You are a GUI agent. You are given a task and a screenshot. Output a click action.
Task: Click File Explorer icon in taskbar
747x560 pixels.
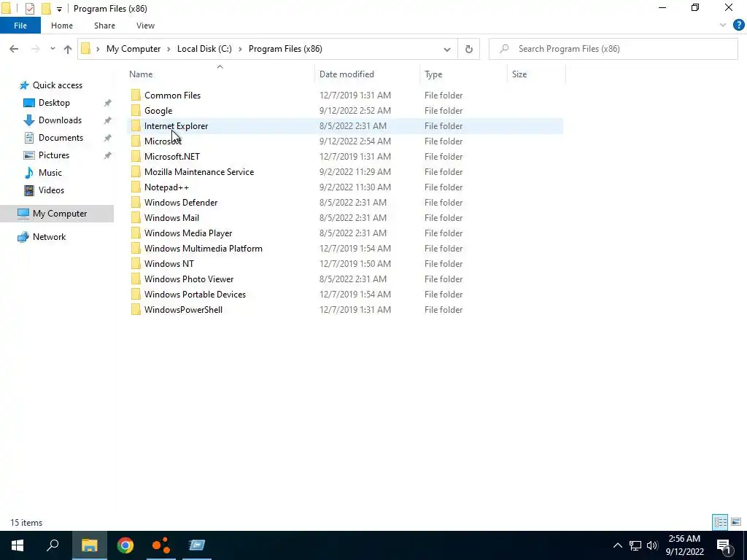(x=89, y=545)
